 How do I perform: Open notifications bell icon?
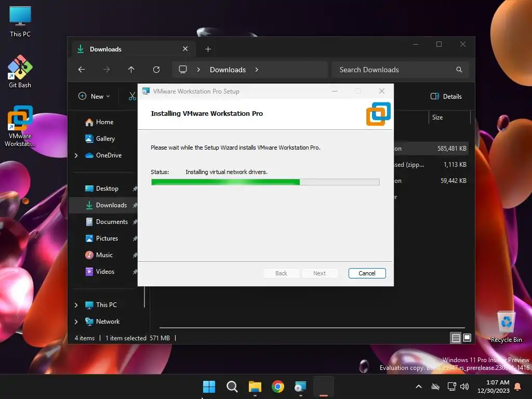[518, 387]
